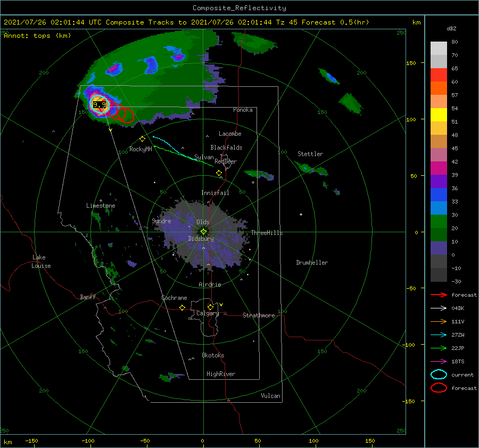Click the RockyMH label
Screen dimensions: 479x448
(141, 149)
